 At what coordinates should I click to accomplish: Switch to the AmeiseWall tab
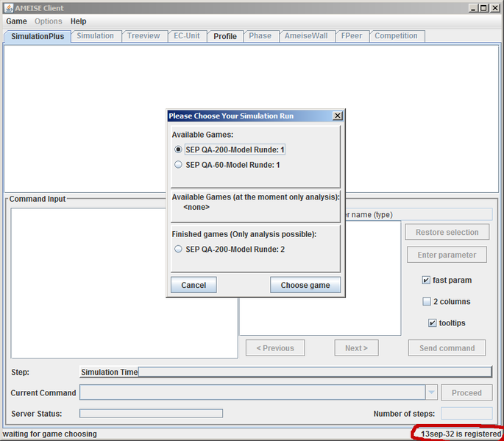(306, 36)
